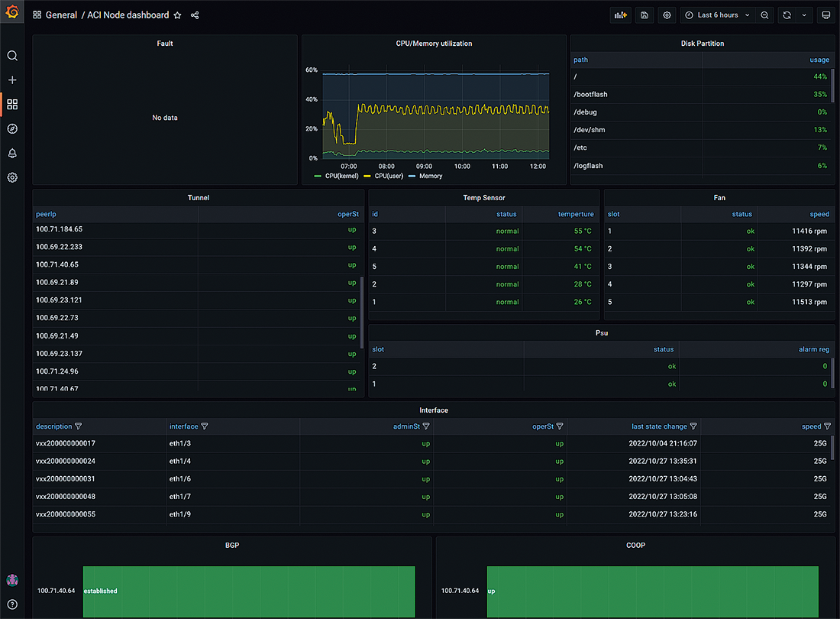Screen dimensions: 840x619
Task: Click the Create plus icon in sidebar
Action: point(12,80)
